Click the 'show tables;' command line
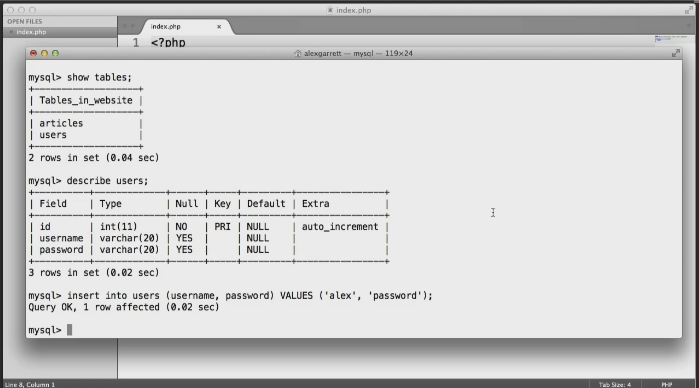The height and width of the screenshot is (388, 699). 80,78
